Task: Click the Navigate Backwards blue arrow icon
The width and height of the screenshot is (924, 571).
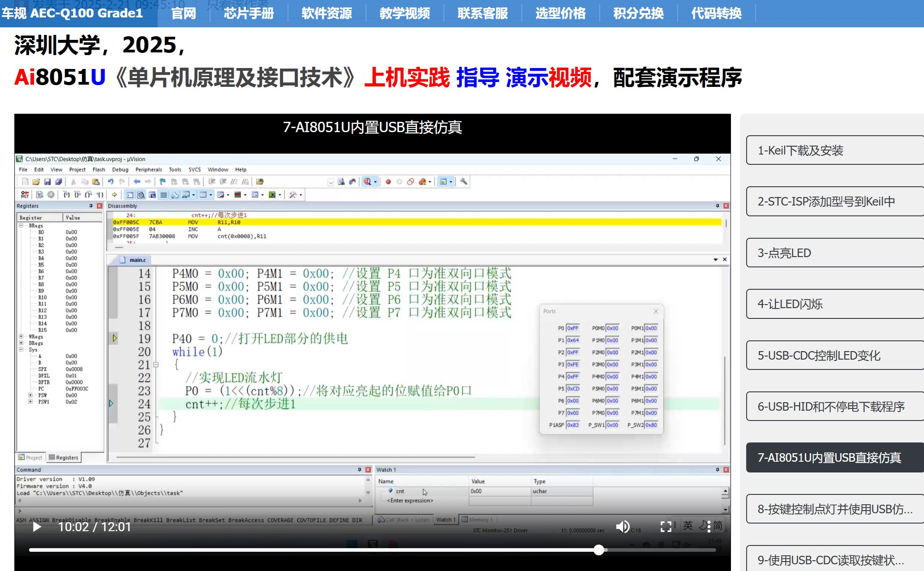Action: [x=137, y=182]
